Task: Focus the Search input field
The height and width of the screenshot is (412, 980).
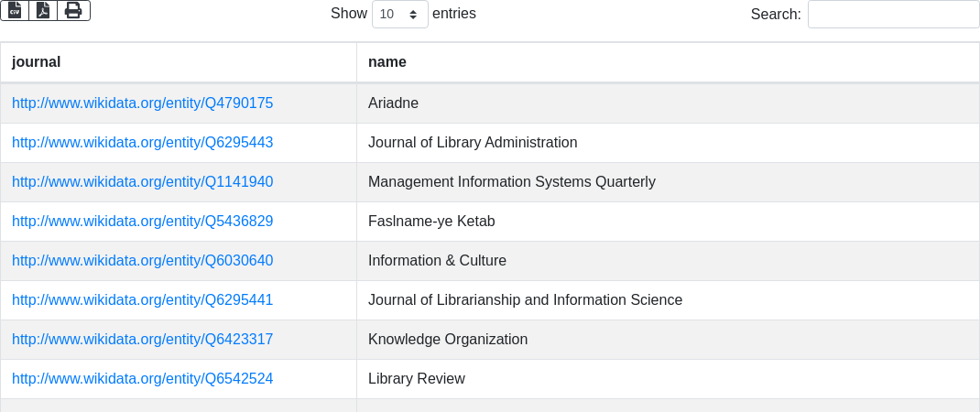Action: click(x=893, y=14)
